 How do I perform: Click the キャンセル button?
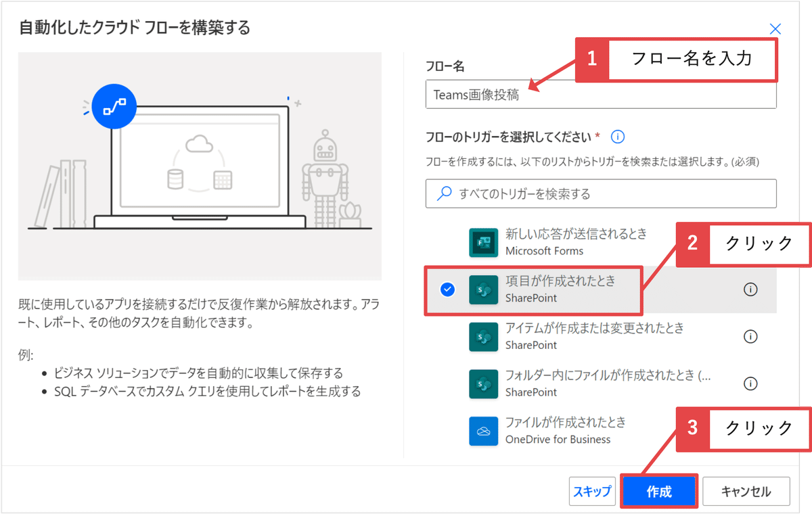746,492
